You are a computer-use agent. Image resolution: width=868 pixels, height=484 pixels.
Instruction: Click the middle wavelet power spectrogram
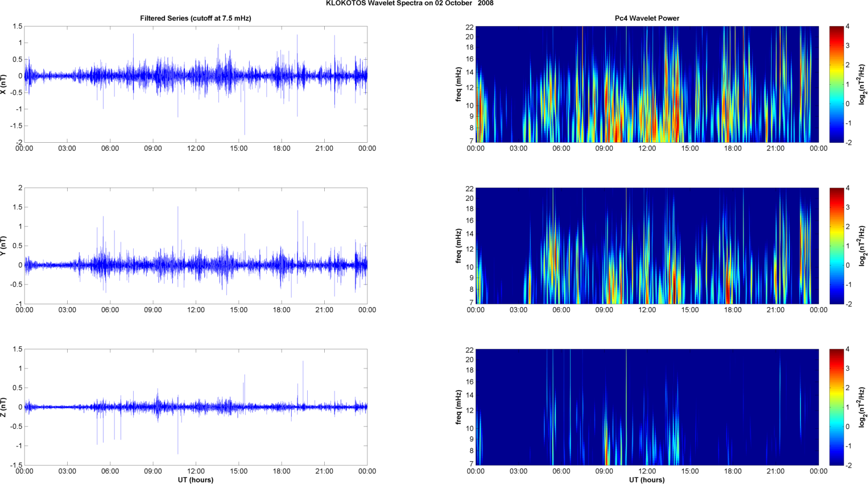647,246
